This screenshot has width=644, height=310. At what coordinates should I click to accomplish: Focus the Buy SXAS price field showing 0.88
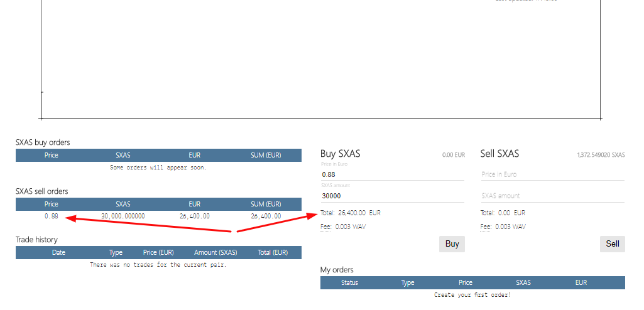pyautogui.click(x=392, y=174)
